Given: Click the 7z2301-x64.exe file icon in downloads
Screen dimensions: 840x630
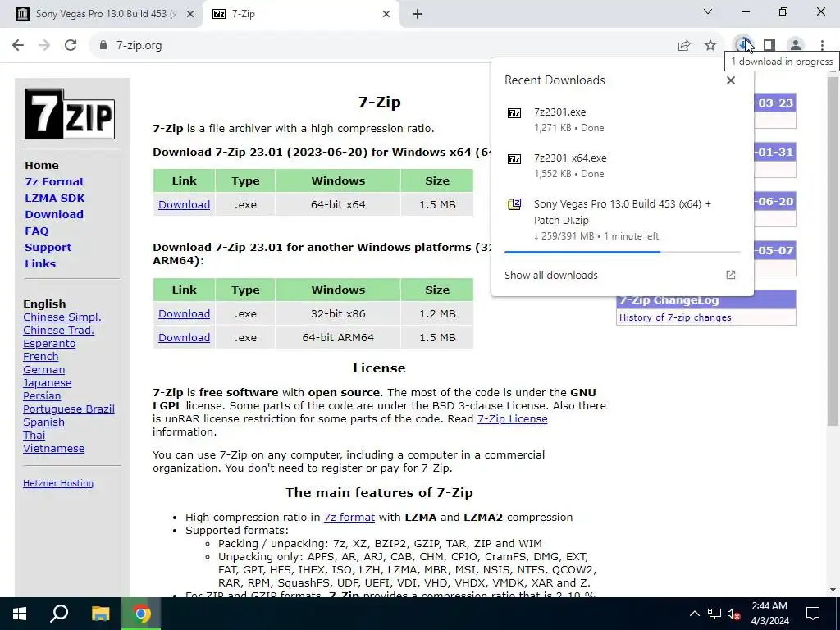Looking at the screenshot, I should 514,159.
